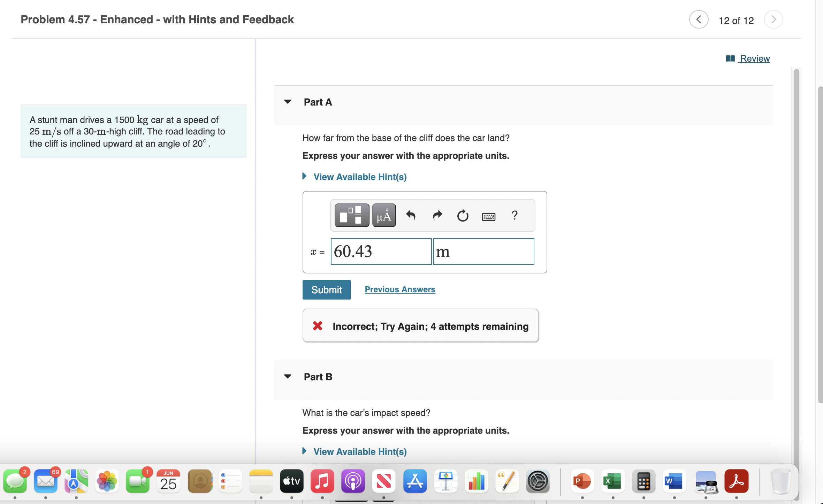Open Review via the book icon
The image size is (823, 504).
click(730, 58)
